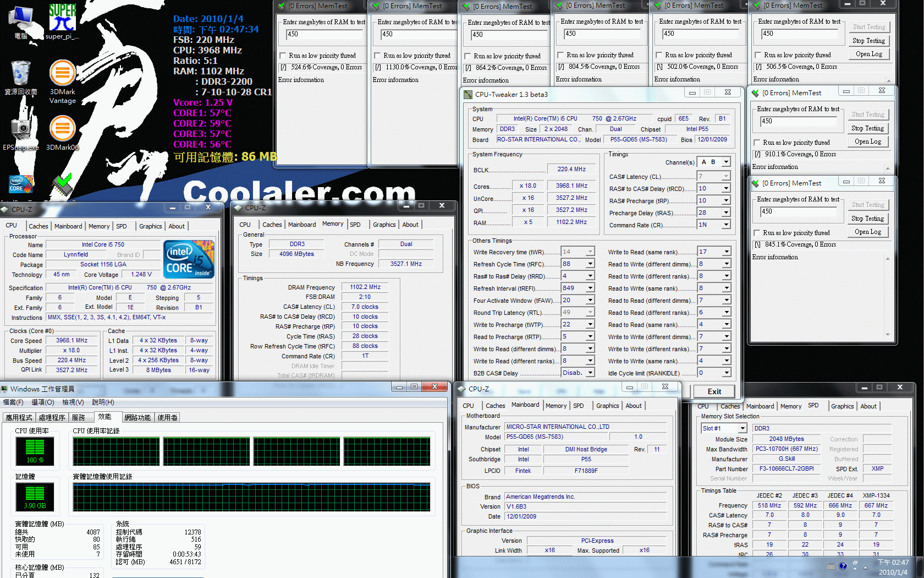Launch the EPSnap.exe camera icon
This screenshot has height=578, width=924.
click(21, 134)
